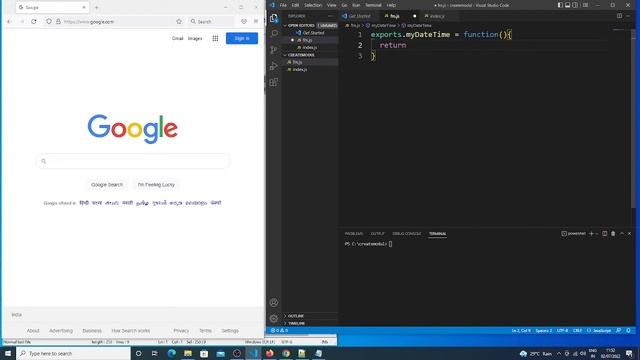Open Windows notification center icon
The width and height of the screenshot is (640, 360).
[x=629, y=353]
